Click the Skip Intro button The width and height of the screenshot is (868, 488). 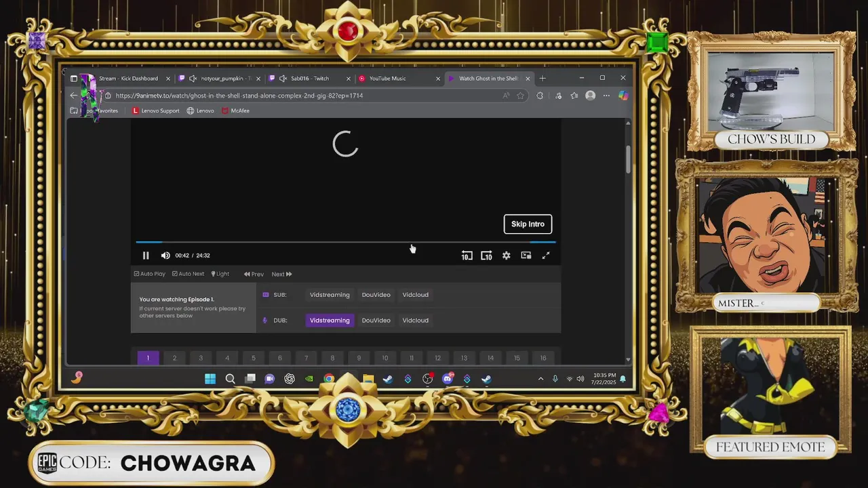[x=528, y=224]
